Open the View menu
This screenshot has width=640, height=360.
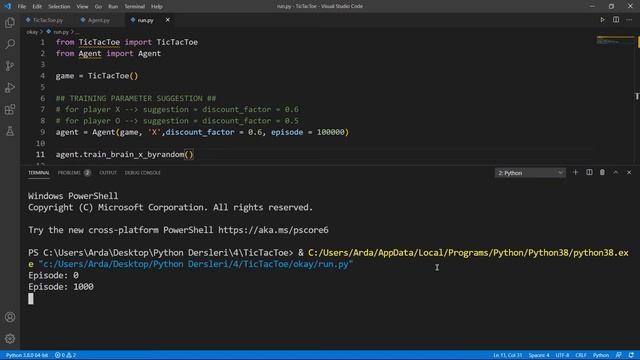pyautogui.click(x=82, y=7)
